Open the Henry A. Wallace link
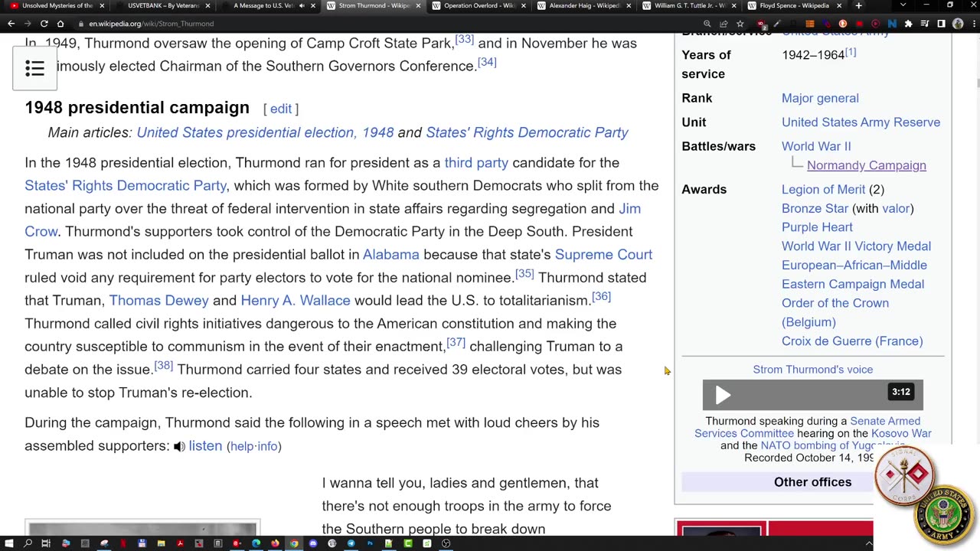The height and width of the screenshot is (551, 980). [296, 300]
